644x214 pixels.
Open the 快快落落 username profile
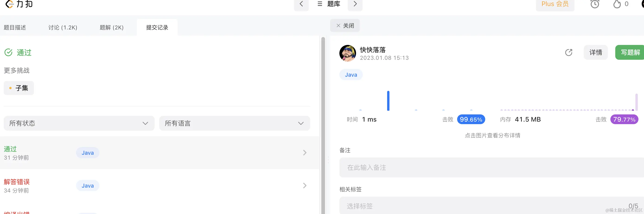pyautogui.click(x=373, y=50)
